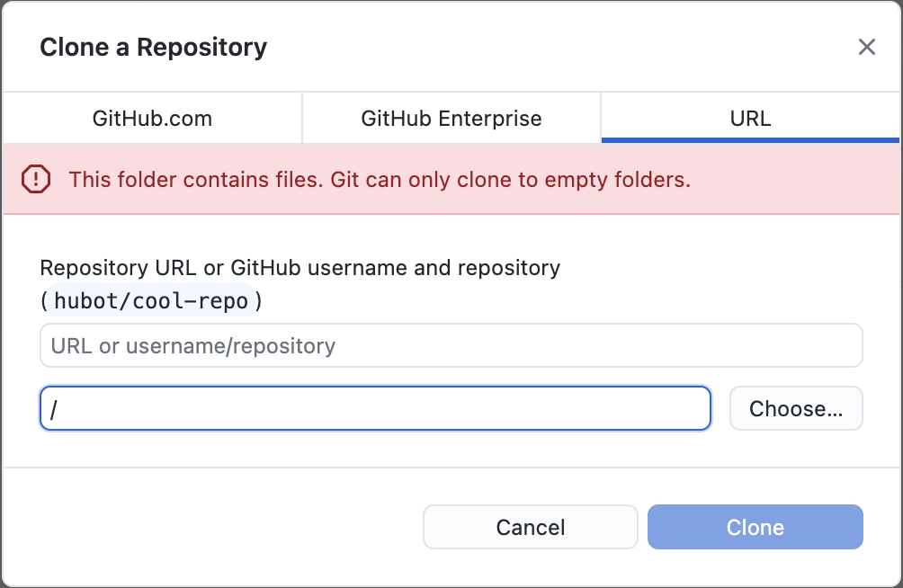Viewport: 903px width, 588px height.
Task: Click the blue underline beneath the URL tab
Action: tap(750, 139)
